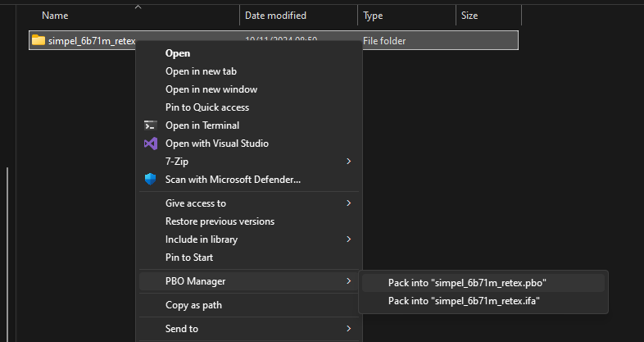Choose Pin to Start
Image resolution: width=644 pixels, height=342 pixels.
189,258
